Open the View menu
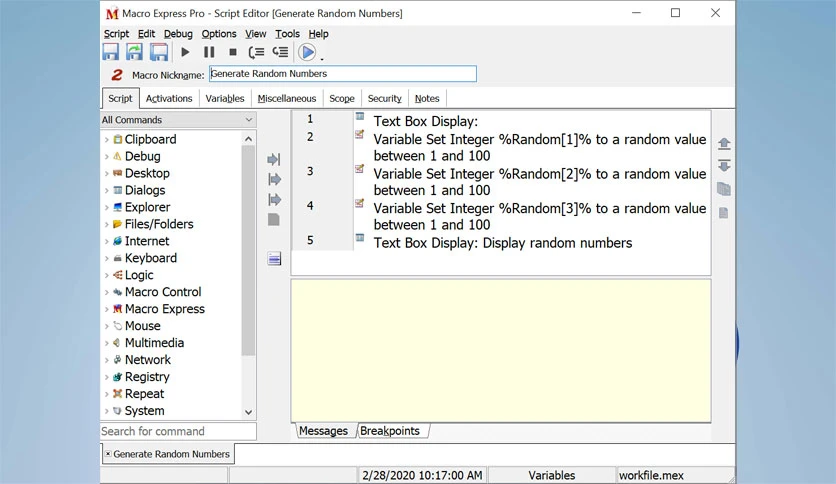 pyautogui.click(x=255, y=34)
